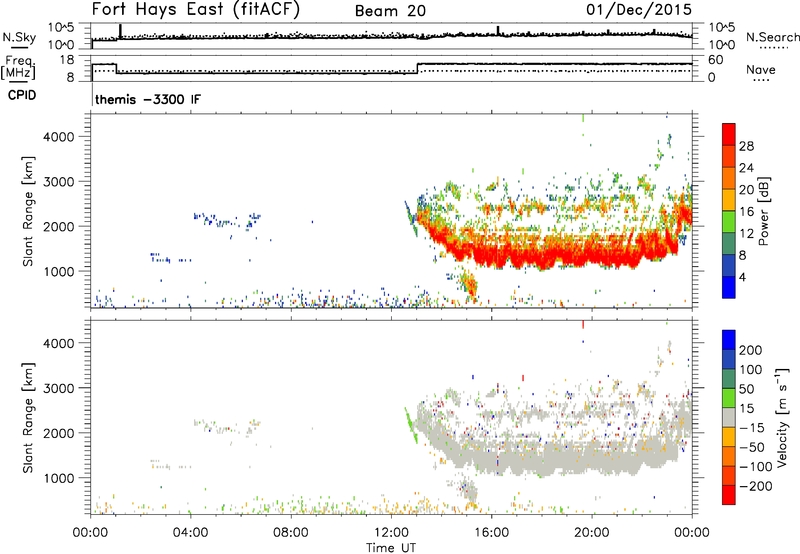Screen dimensions: 800x554
Task: Select the 'Beam 20' label
Action: click(390, 11)
